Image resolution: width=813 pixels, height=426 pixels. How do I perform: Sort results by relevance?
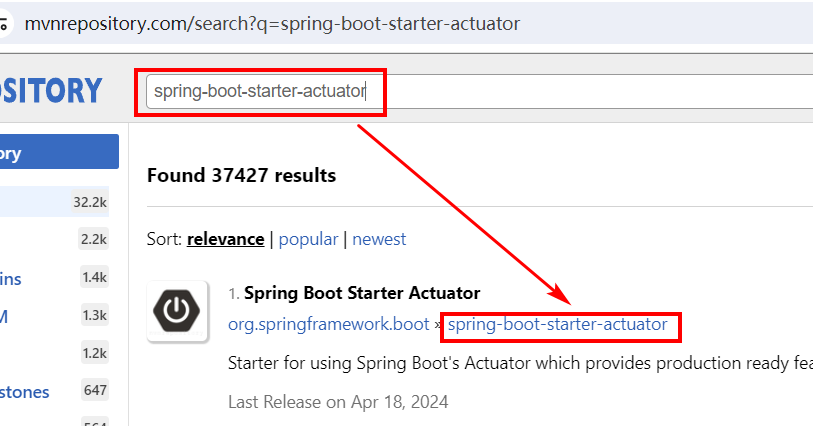(226, 239)
